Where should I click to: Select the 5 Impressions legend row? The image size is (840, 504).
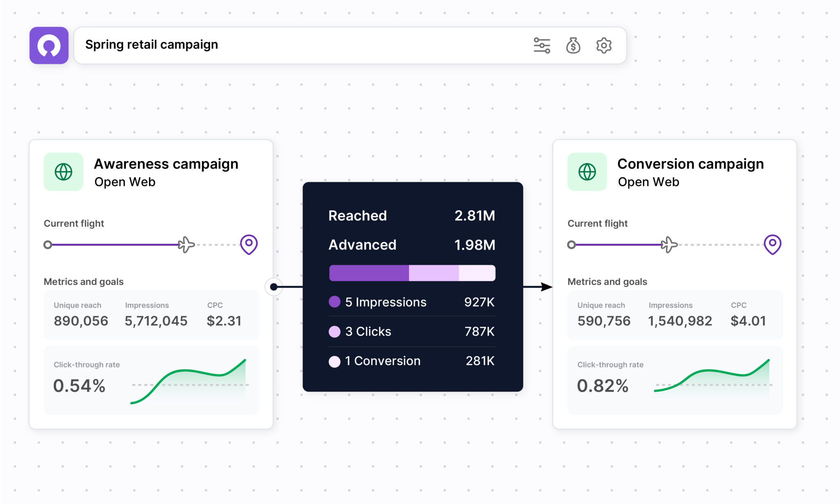pyautogui.click(x=412, y=302)
